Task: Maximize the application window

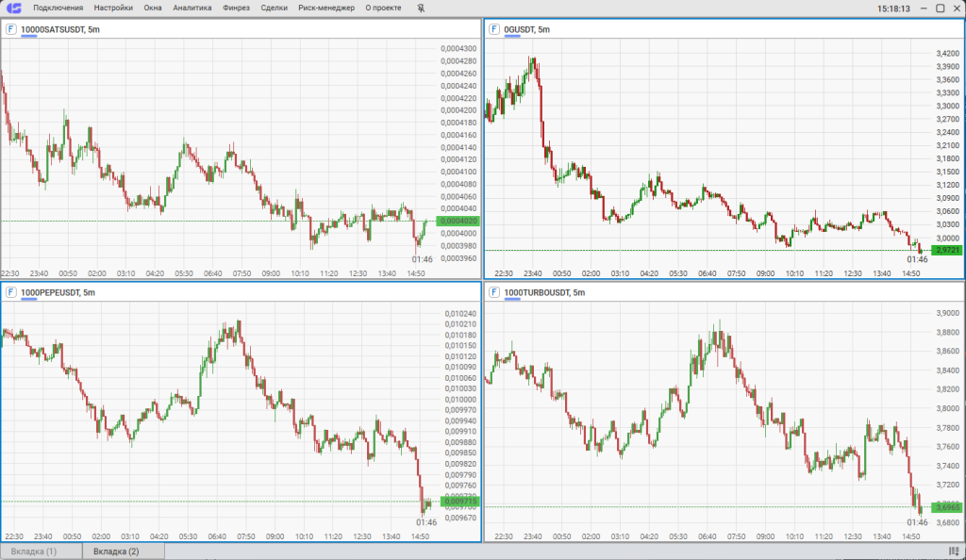Action: point(940,8)
